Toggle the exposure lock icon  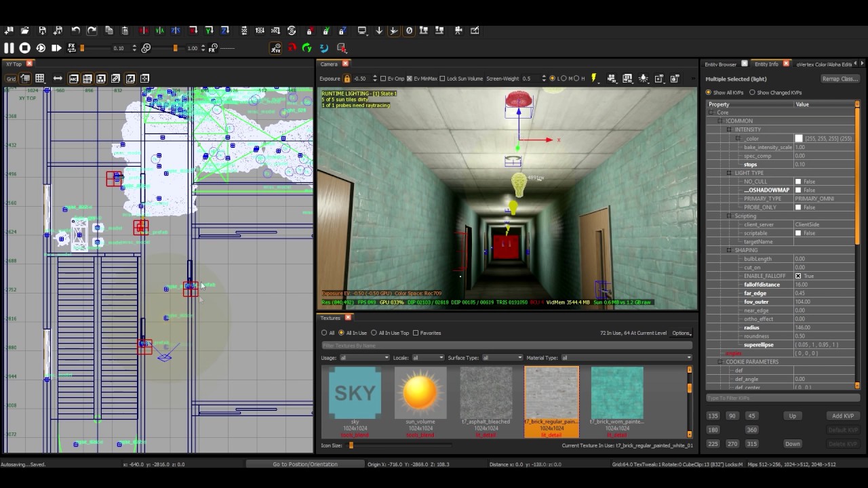pyautogui.click(x=347, y=79)
